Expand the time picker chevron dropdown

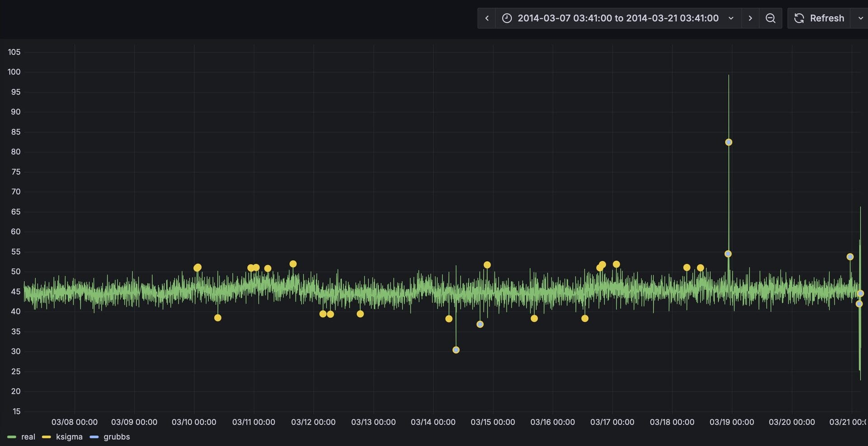coord(731,18)
